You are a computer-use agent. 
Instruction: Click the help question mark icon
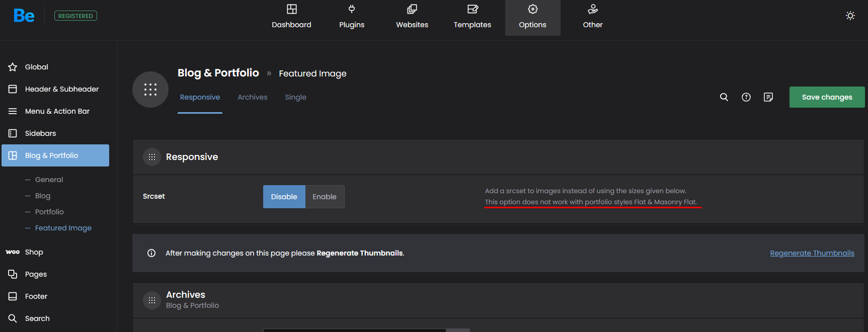746,97
